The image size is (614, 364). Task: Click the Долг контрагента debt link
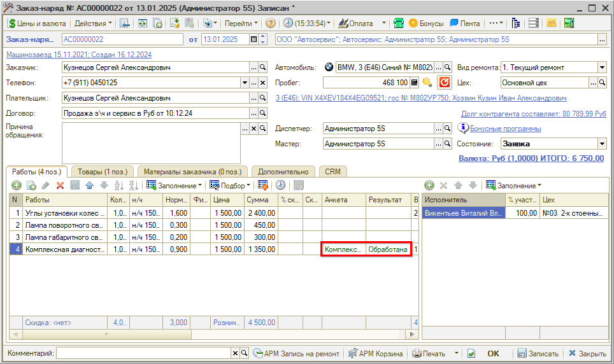[x=533, y=113]
